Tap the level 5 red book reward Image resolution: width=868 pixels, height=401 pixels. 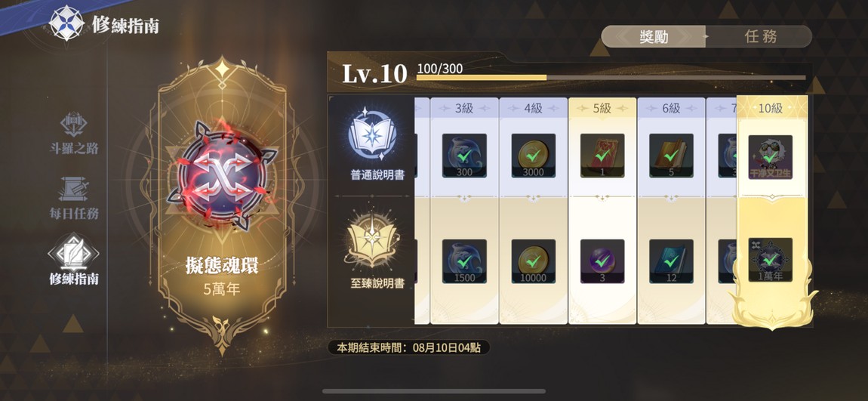pos(602,156)
